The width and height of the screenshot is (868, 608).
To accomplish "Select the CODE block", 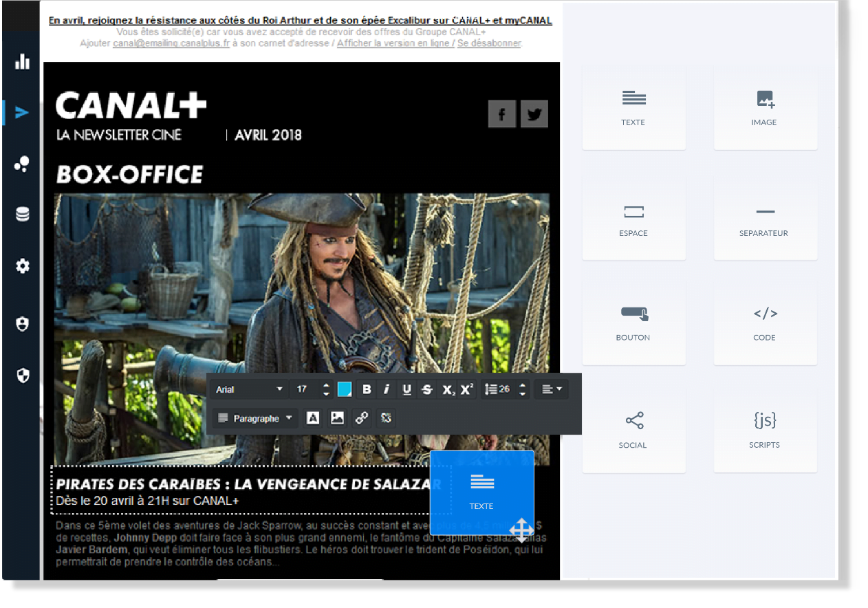I will click(765, 325).
